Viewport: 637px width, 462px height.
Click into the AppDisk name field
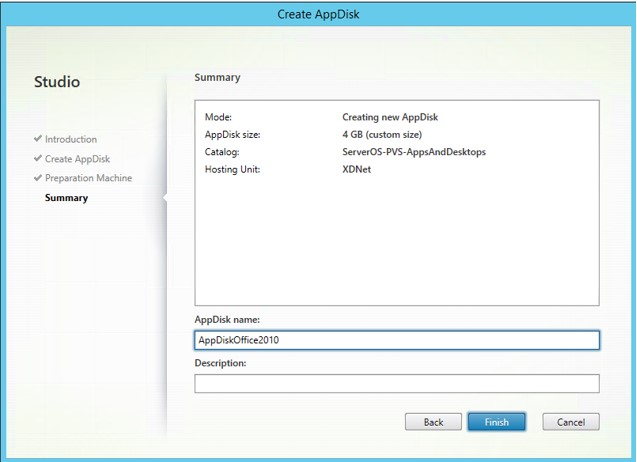coord(396,341)
